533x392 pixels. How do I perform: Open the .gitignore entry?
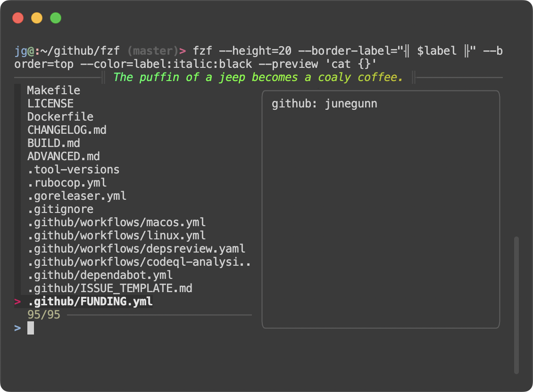click(x=60, y=209)
